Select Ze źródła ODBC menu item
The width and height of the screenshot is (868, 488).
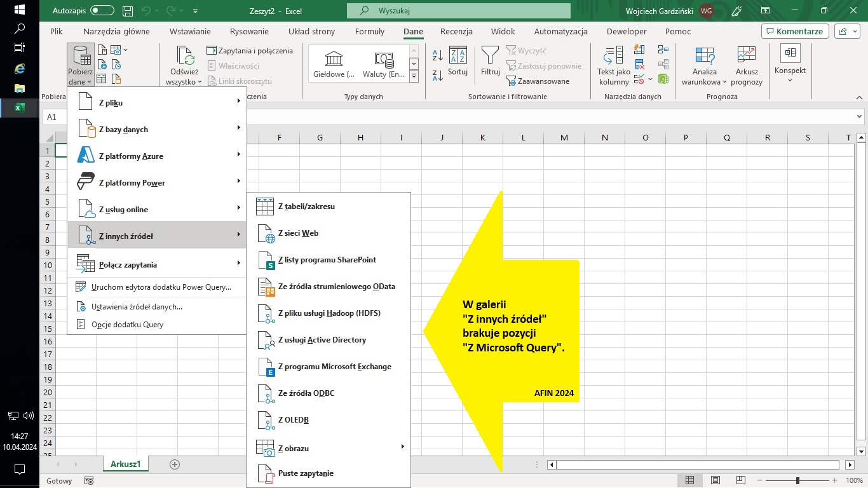pos(329,393)
